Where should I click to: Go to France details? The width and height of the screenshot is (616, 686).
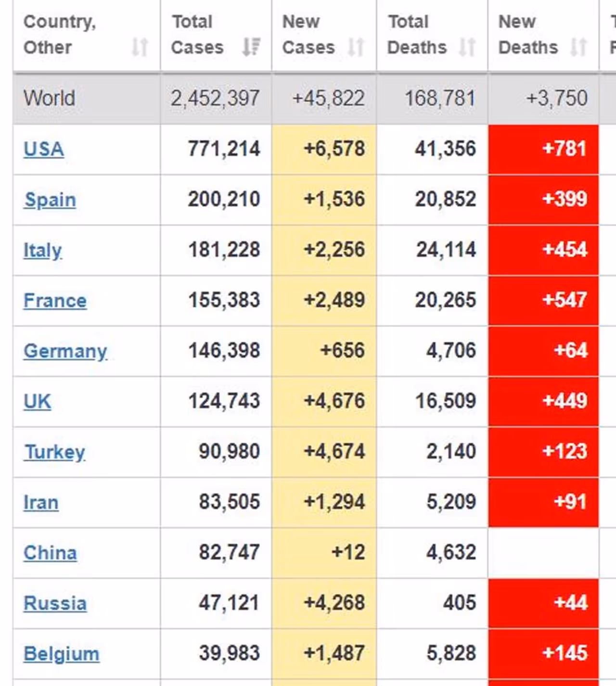point(55,301)
